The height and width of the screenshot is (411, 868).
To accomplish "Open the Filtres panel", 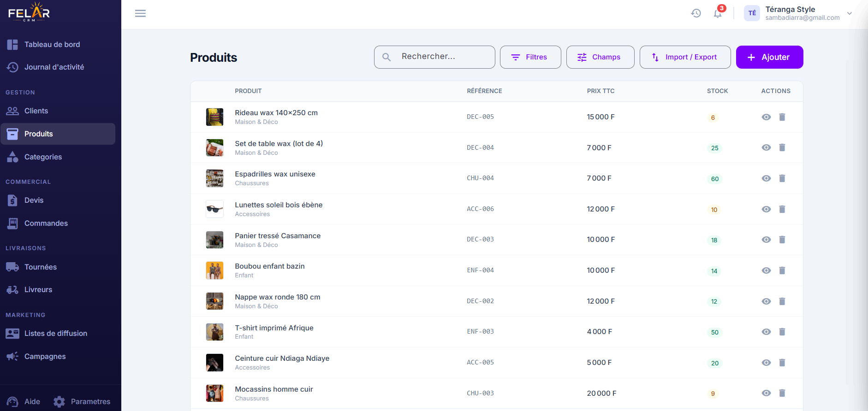I will point(530,57).
